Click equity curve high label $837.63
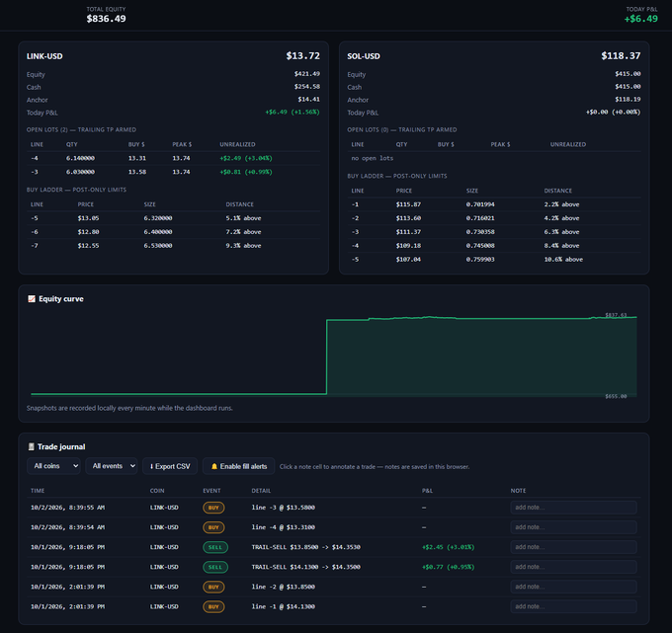 tap(616, 315)
